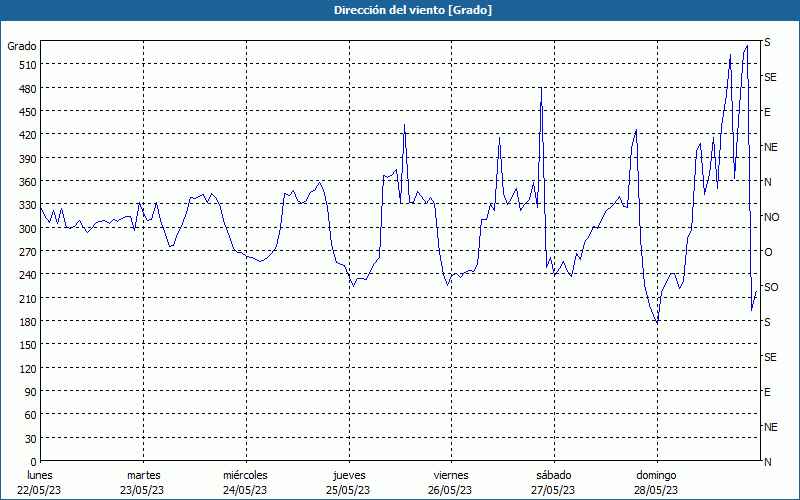Click the 240 value on left axis

pyautogui.click(x=28, y=276)
